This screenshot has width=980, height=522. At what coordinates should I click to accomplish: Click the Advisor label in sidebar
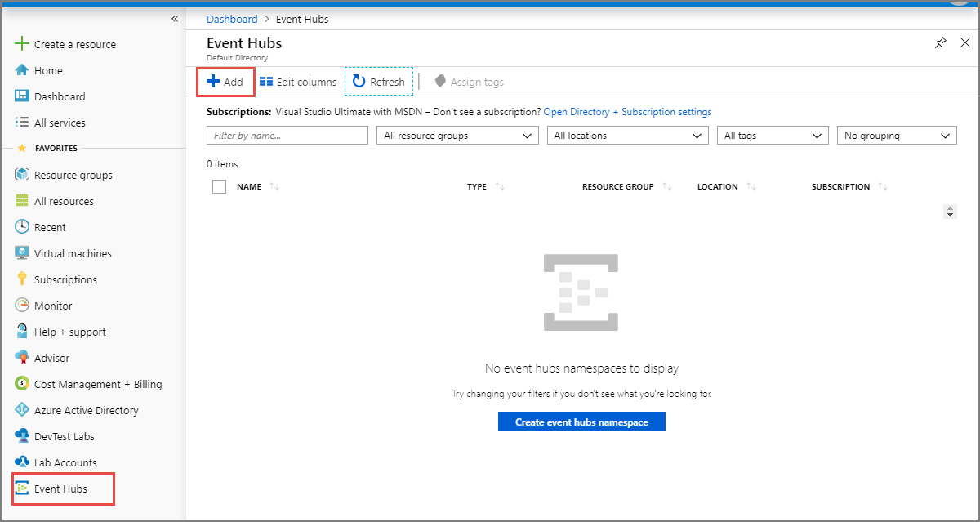point(51,358)
